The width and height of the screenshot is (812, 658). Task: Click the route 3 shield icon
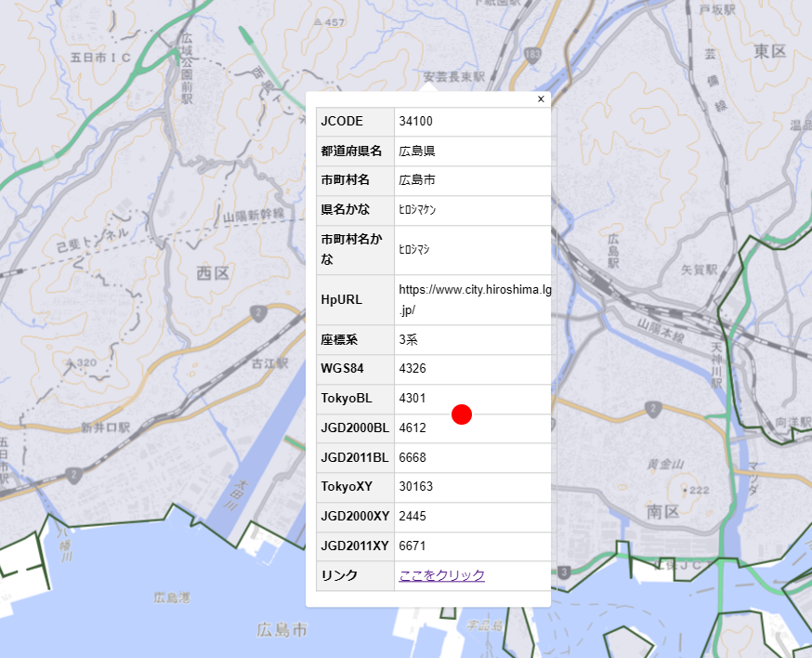point(564,571)
